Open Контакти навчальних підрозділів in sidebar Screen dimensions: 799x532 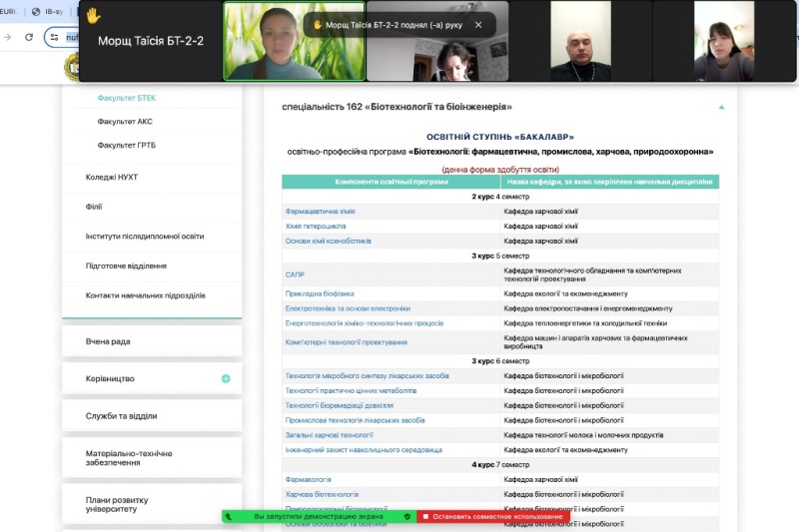[145, 295]
